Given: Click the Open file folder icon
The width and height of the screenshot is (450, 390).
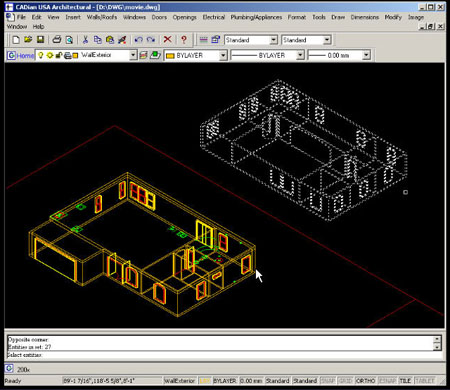Looking at the screenshot, I should [x=28, y=40].
